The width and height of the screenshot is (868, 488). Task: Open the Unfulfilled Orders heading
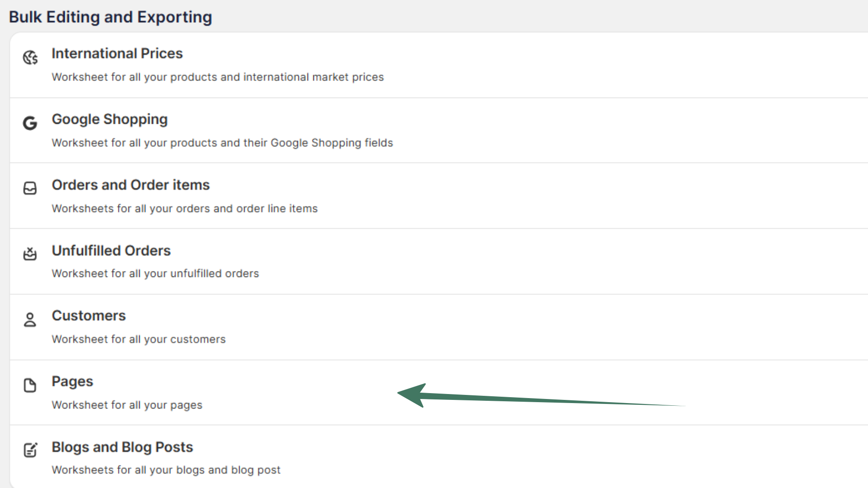(111, 250)
